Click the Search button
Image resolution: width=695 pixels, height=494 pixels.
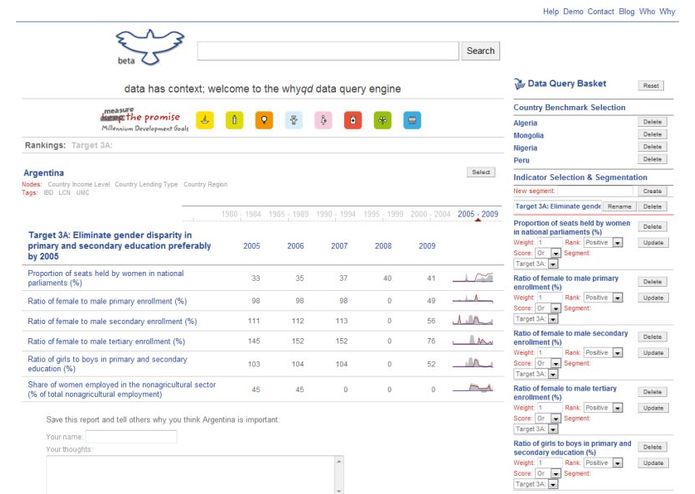(x=480, y=51)
